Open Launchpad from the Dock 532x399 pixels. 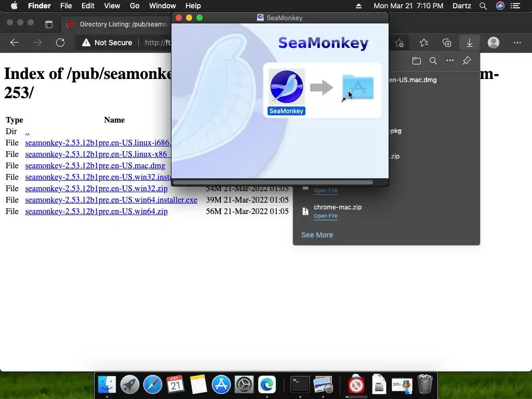click(130, 384)
